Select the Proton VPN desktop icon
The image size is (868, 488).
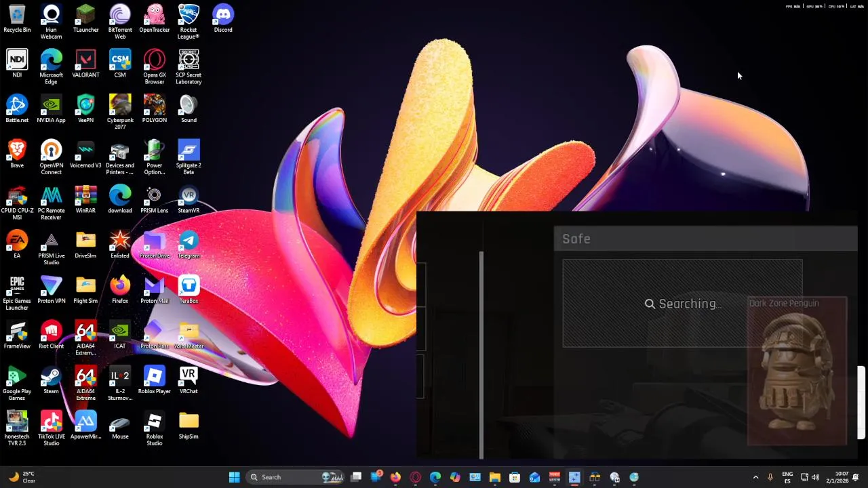coord(51,290)
